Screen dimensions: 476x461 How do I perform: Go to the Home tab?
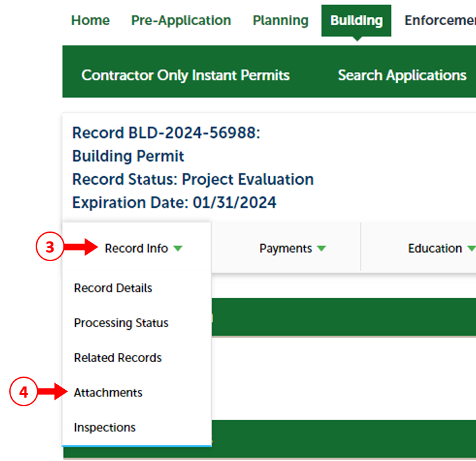coord(90,20)
